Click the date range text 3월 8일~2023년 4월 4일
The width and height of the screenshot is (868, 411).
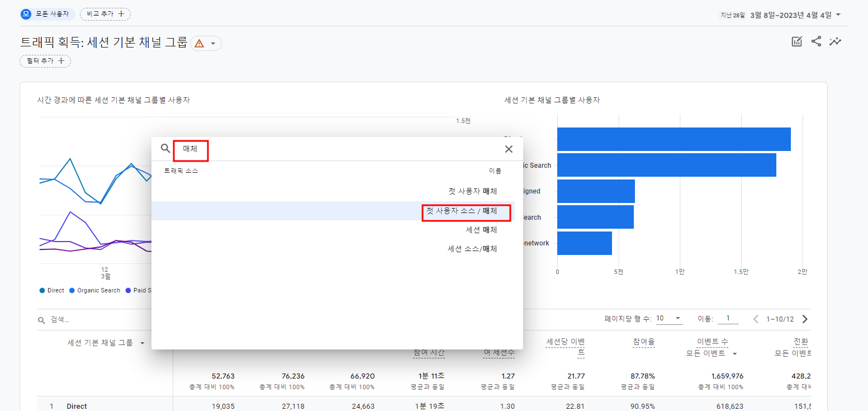click(x=790, y=15)
